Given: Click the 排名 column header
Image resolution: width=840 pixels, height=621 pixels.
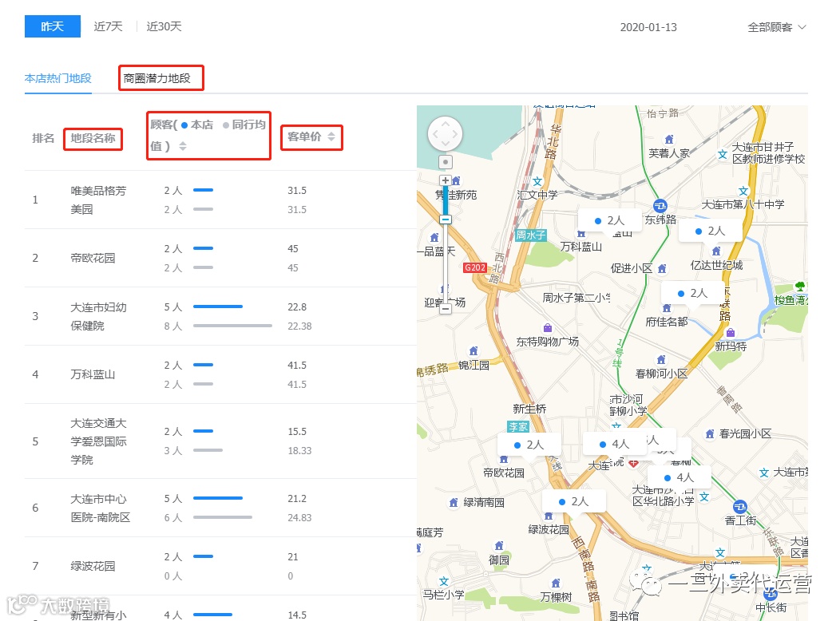Looking at the screenshot, I should pos(43,138).
